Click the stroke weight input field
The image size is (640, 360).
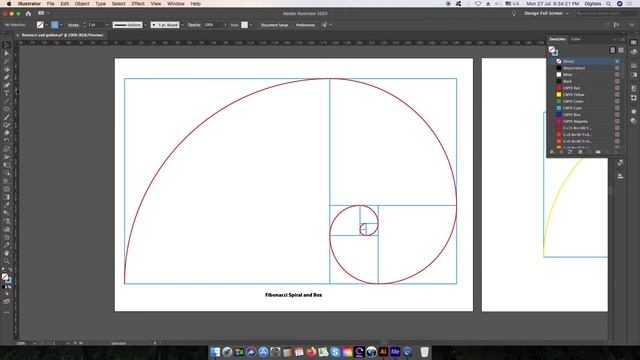[96, 25]
